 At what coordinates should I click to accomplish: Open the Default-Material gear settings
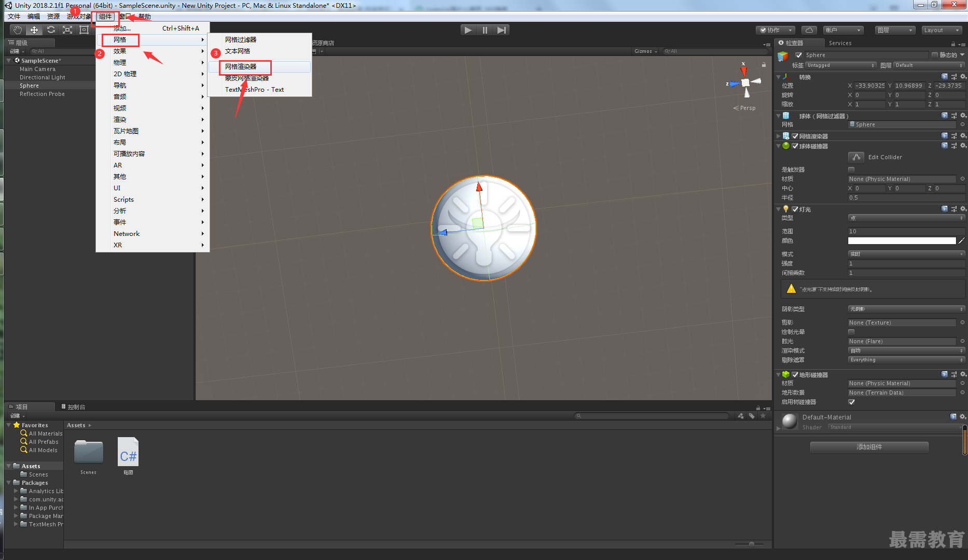pyautogui.click(x=963, y=417)
